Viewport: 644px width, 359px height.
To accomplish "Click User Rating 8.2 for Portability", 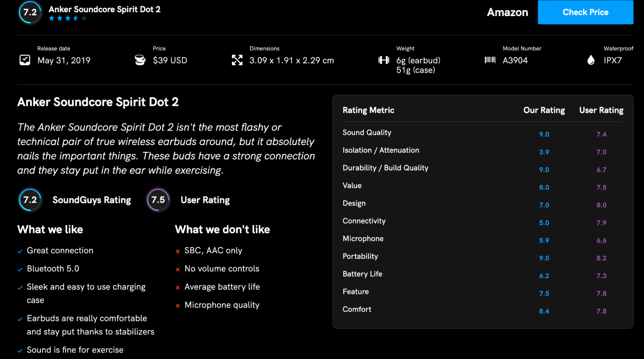I will pos(601,258).
